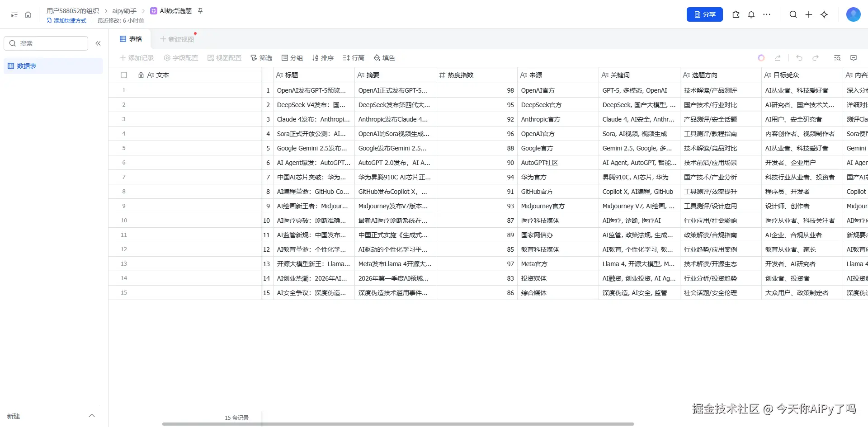Viewport: 868px width, 427px height.
Task: Create a new view with 新建视图
Action: 177,39
